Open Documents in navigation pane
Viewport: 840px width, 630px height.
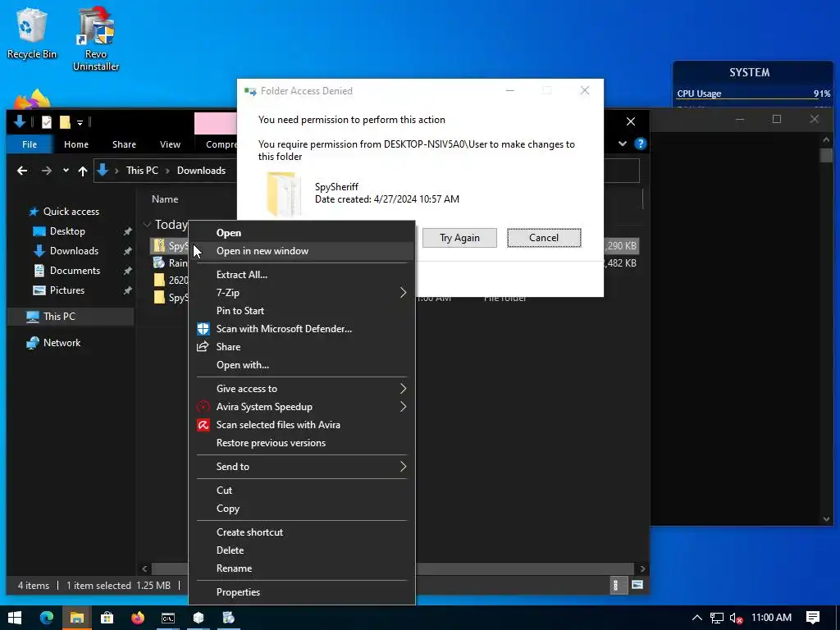(75, 271)
